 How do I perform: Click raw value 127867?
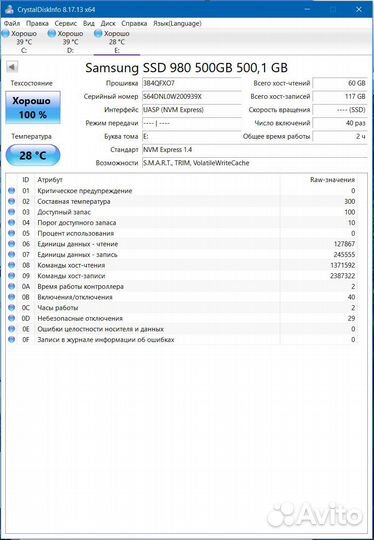[344, 244]
